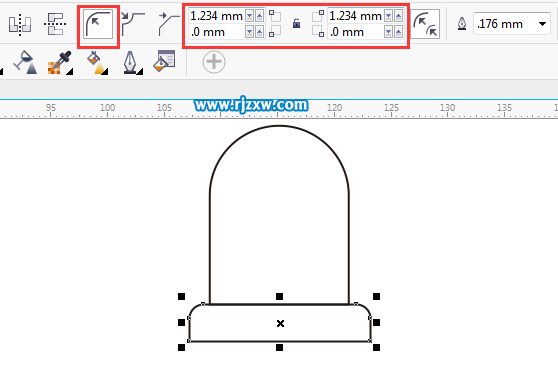Click the top-left corner indicator icon
The height and width of the screenshot is (383, 558).
(274, 16)
